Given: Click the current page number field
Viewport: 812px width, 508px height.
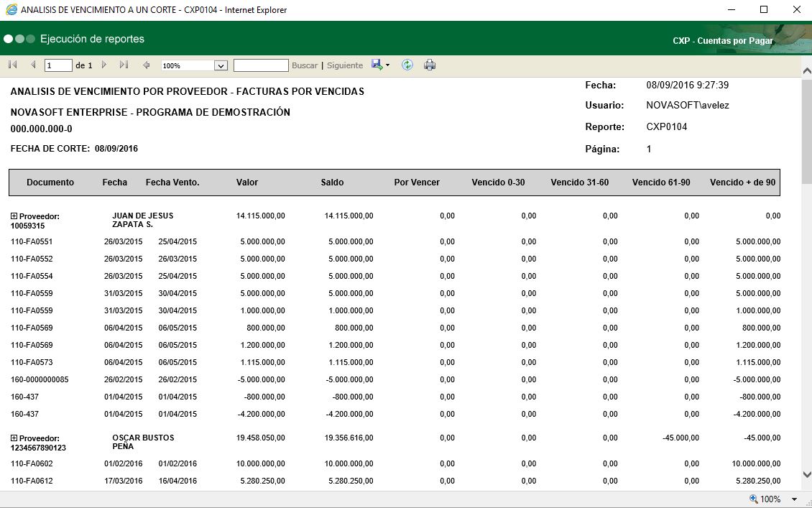Looking at the screenshot, I should [x=57, y=65].
